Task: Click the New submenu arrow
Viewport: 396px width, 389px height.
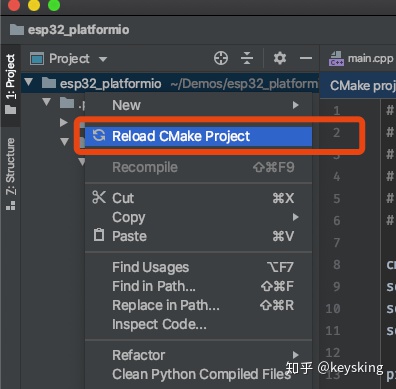Action: tap(295, 105)
